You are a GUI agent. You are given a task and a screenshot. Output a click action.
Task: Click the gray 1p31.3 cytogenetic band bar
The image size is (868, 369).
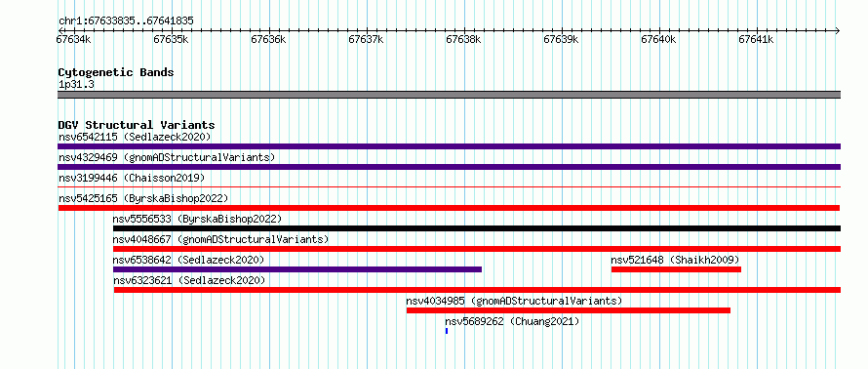(449, 95)
